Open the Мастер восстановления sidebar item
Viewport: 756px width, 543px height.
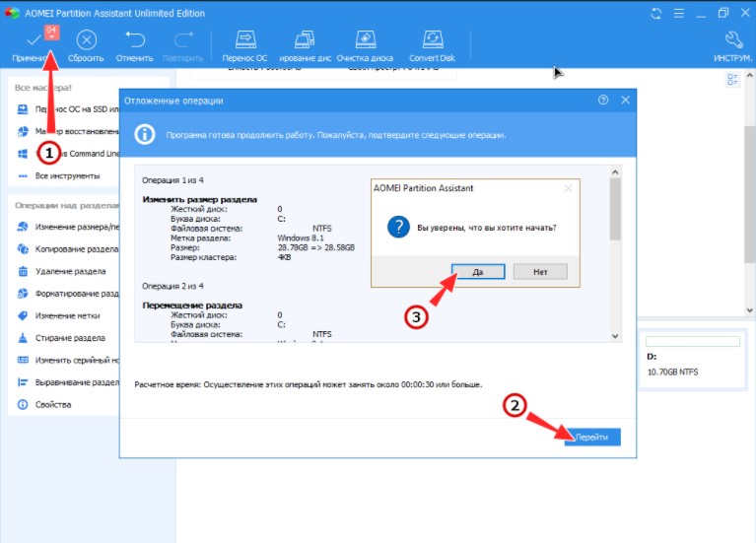click(x=67, y=131)
